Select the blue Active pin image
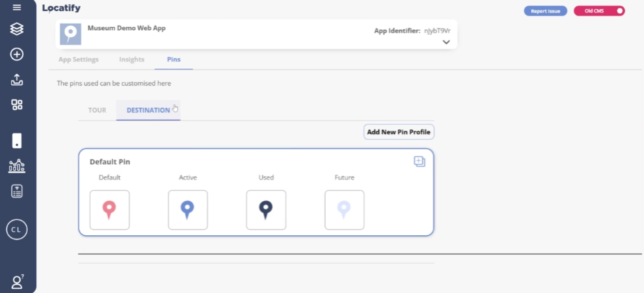This screenshot has width=644, height=293. 188,209
